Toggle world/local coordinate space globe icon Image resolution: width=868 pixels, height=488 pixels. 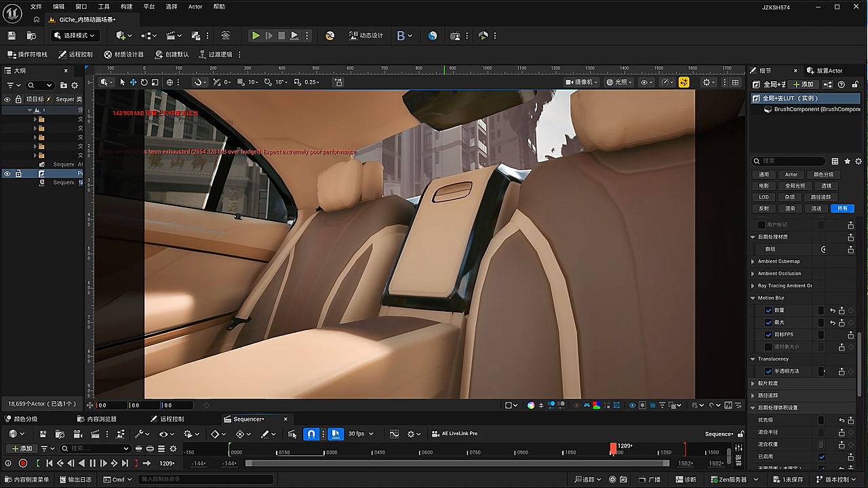pos(170,82)
